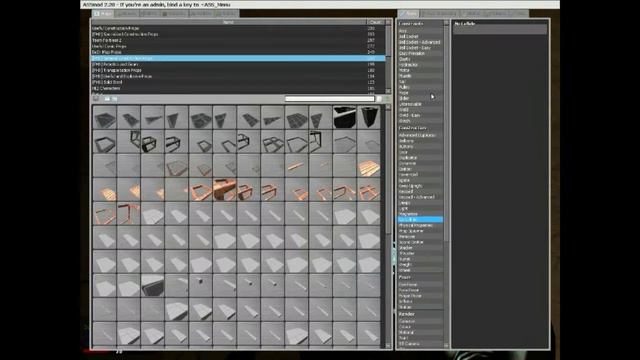Select the Sound Emitter tool

point(420,242)
